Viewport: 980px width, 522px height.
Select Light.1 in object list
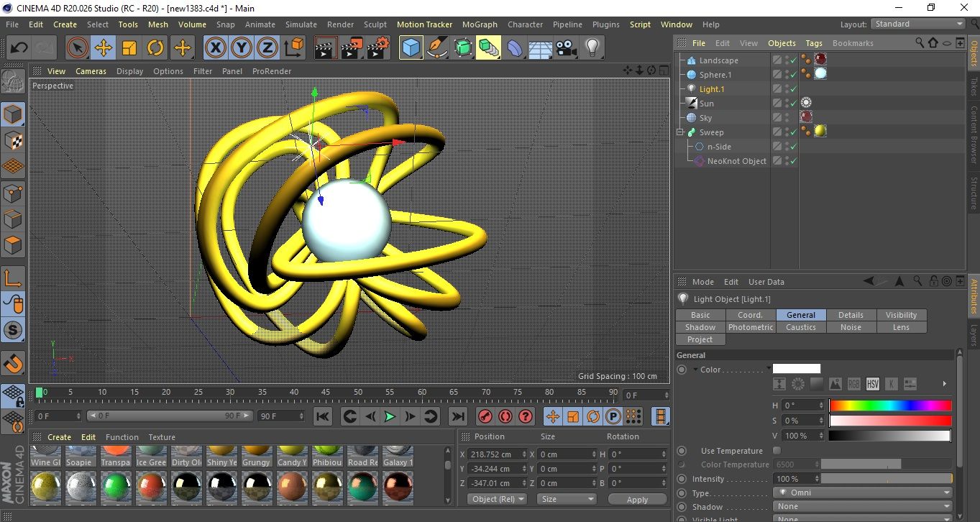(x=712, y=89)
